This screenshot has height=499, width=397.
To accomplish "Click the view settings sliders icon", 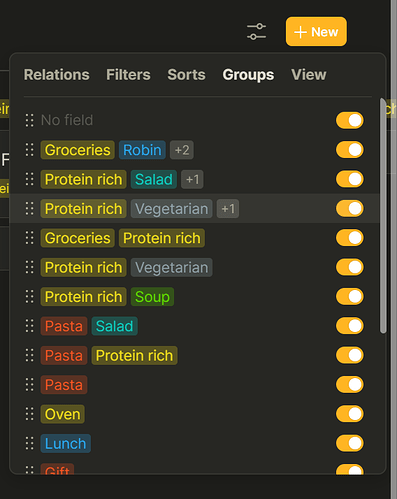I will (256, 31).
